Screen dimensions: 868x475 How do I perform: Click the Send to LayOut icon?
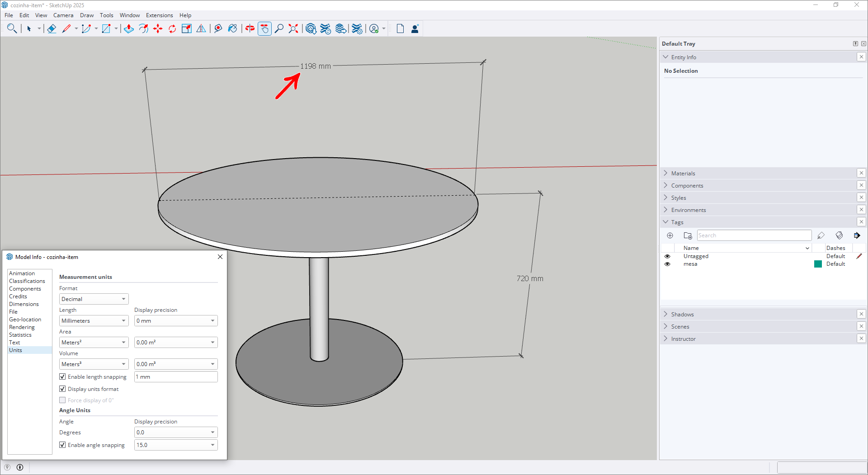pos(341,28)
